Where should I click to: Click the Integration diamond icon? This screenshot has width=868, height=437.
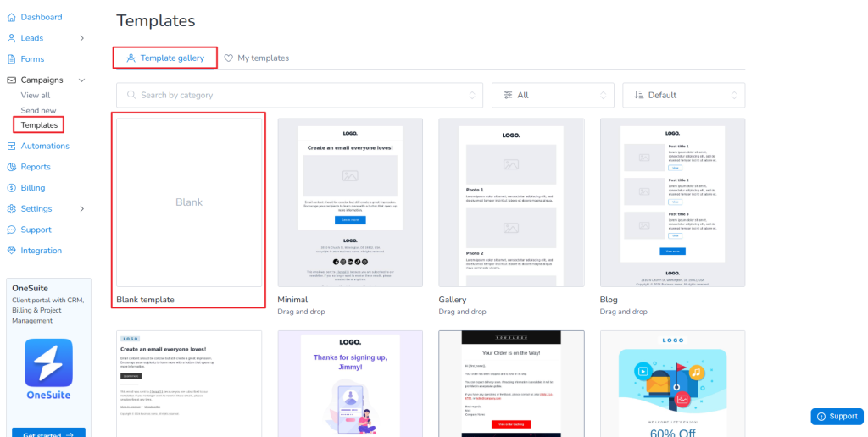[x=11, y=251]
